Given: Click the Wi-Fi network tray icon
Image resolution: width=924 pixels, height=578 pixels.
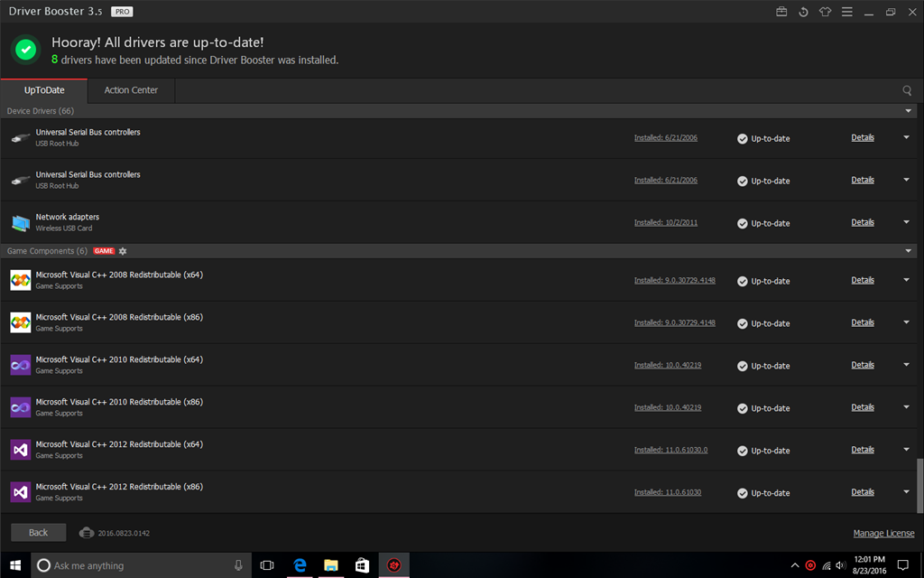Looking at the screenshot, I should (827, 565).
